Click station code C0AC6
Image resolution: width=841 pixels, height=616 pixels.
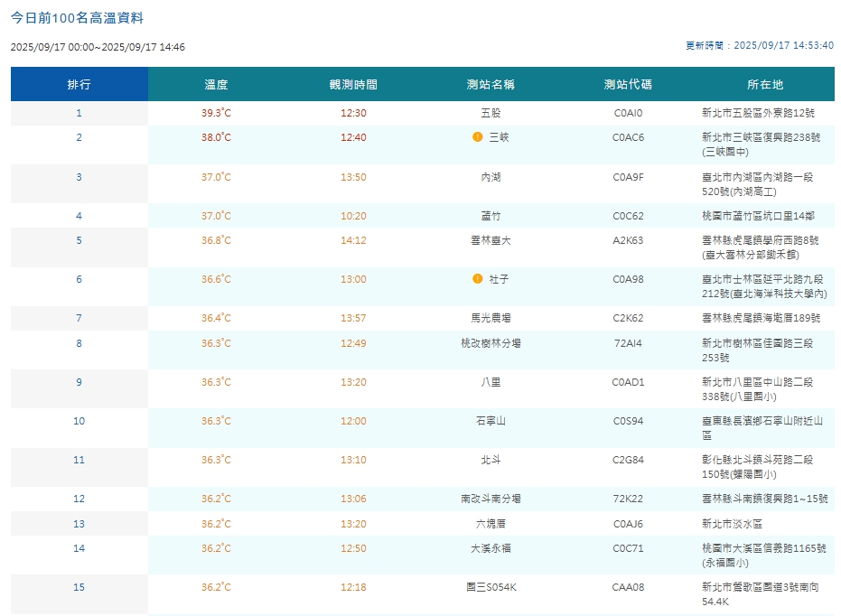click(x=628, y=137)
